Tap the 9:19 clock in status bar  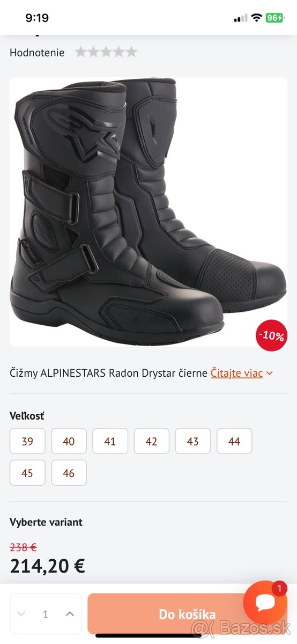pyautogui.click(x=37, y=18)
